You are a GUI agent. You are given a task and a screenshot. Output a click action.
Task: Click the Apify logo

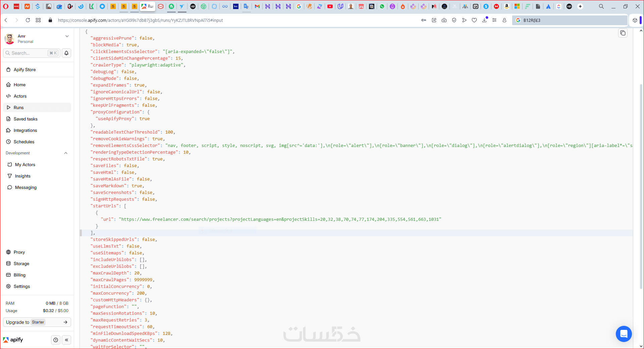pos(13,340)
